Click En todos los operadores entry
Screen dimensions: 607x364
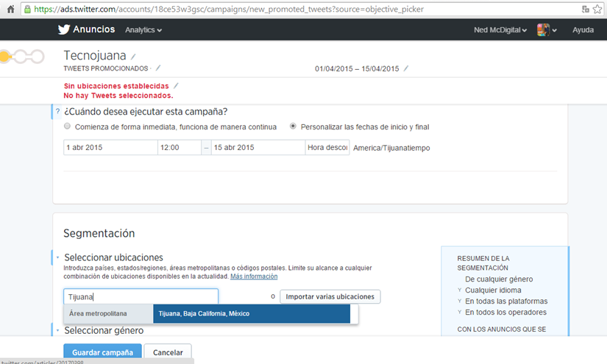click(x=506, y=313)
